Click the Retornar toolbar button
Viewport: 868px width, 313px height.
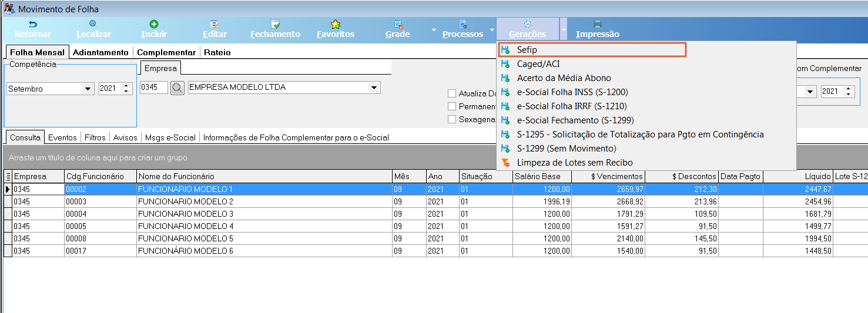33,29
